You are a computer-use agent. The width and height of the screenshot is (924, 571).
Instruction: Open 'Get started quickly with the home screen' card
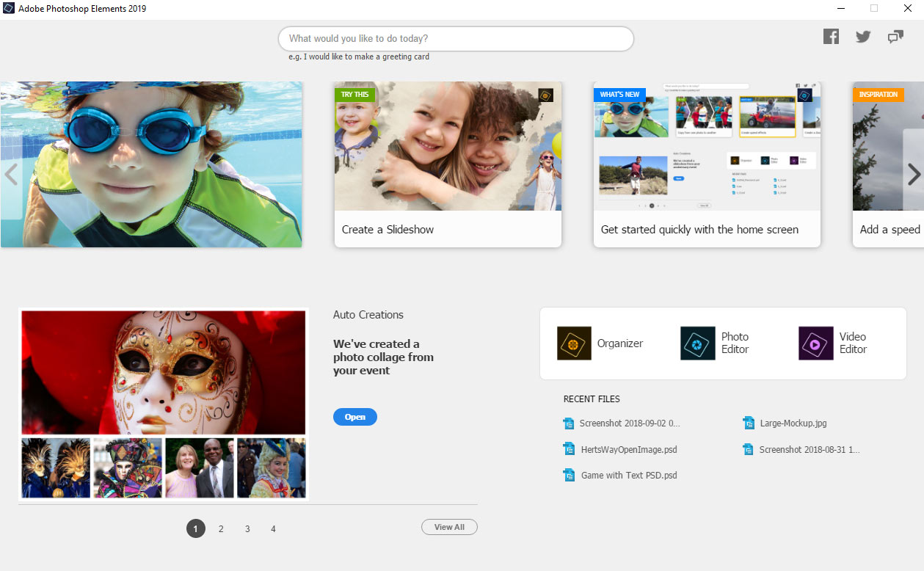707,164
